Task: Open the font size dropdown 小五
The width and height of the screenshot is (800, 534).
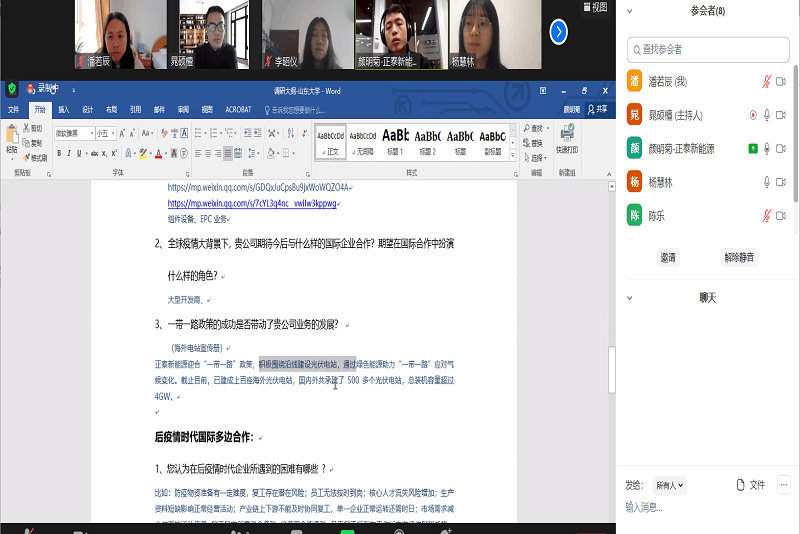Action: click(x=113, y=133)
